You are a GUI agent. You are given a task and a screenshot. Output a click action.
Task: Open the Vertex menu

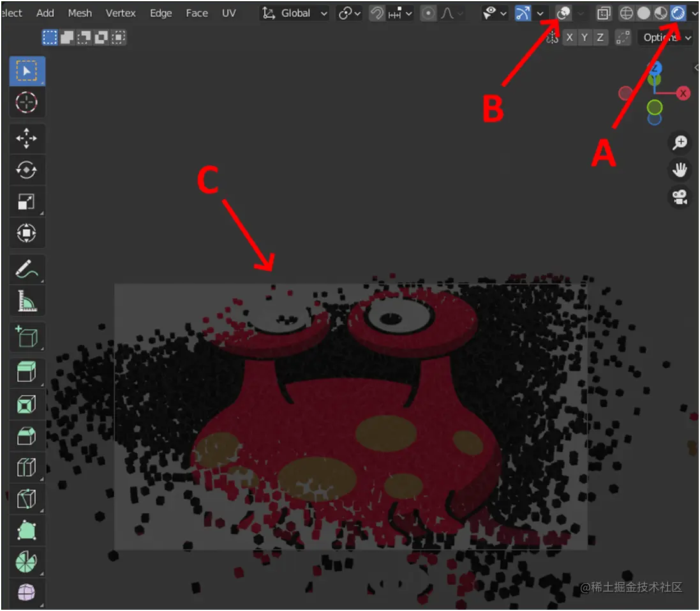pyautogui.click(x=121, y=13)
